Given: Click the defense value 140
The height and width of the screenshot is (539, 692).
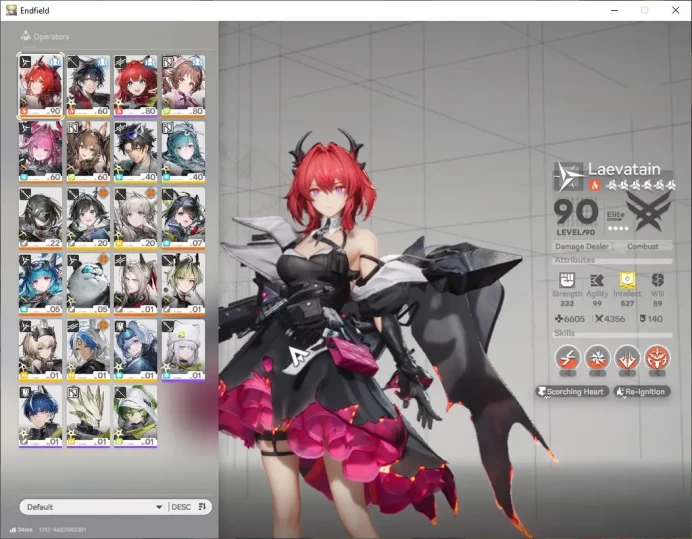Looking at the screenshot, I should [651, 319].
